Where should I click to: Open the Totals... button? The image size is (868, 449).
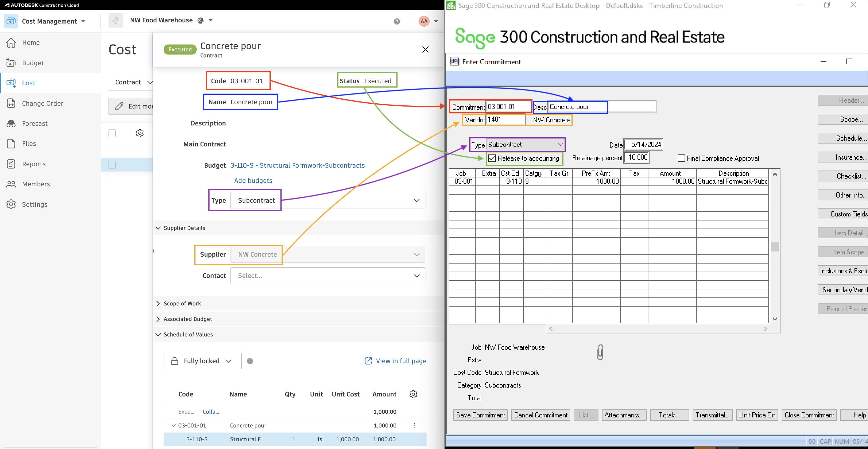click(669, 415)
